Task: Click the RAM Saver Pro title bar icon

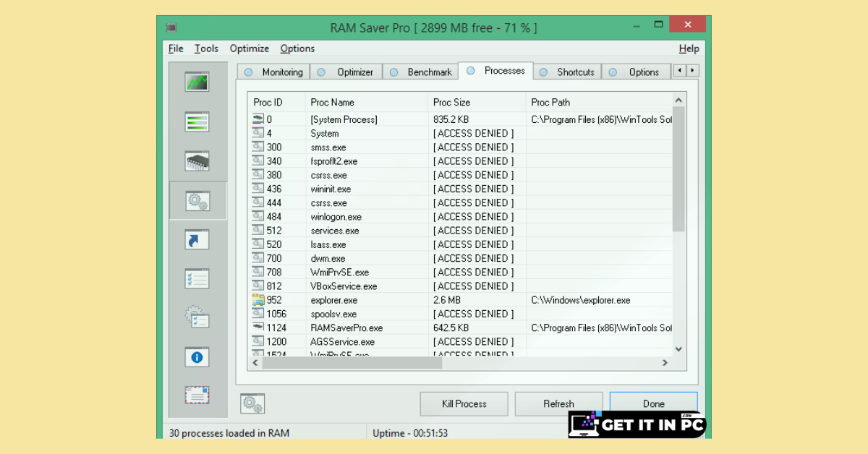Action: pos(171,28)
